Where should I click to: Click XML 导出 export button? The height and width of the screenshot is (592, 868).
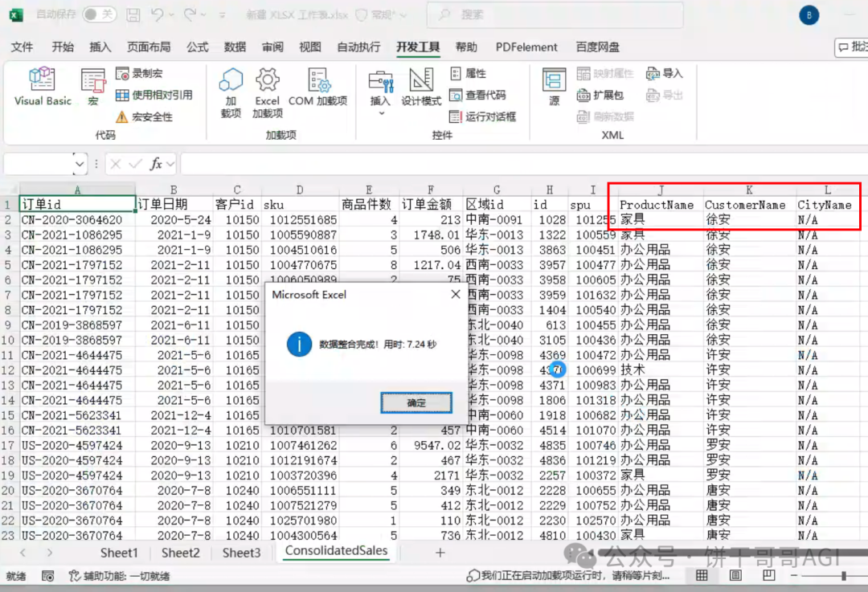[665, 95]
